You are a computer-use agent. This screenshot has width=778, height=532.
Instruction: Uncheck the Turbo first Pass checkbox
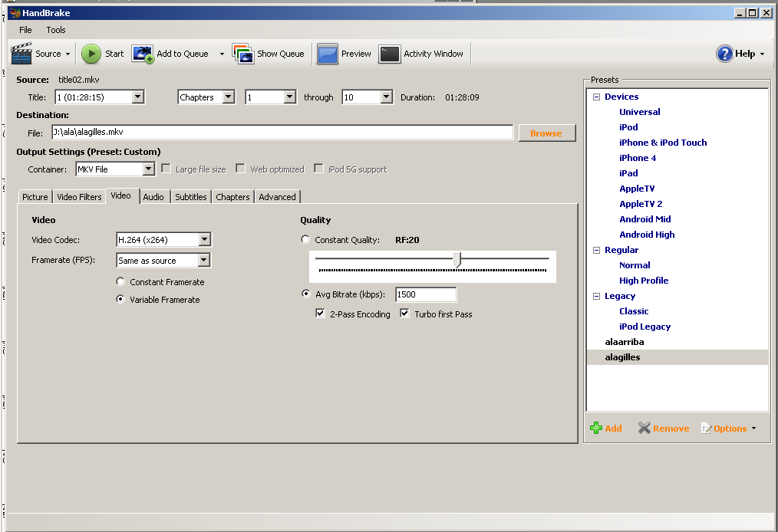pyautogui.click(x=405, y=314)
